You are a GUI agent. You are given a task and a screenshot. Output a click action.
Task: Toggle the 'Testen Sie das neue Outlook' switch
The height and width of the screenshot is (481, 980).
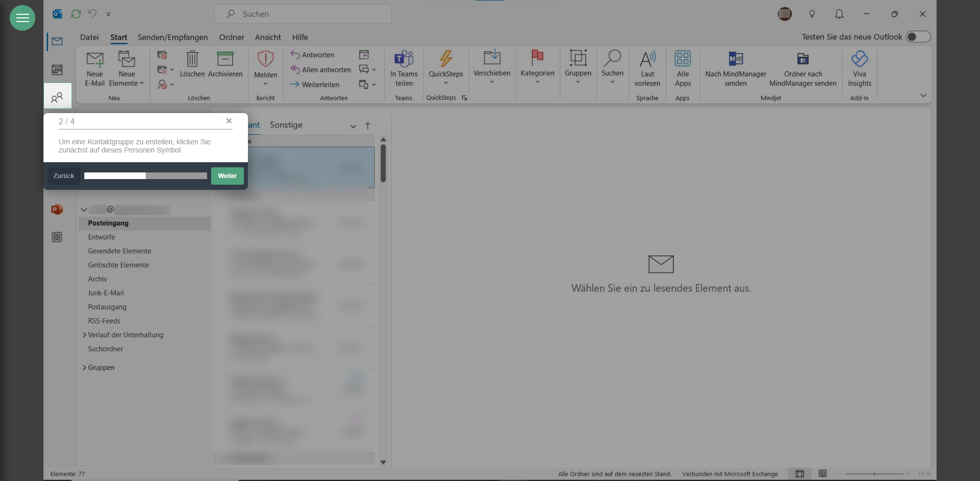click(x=918, y=37)
